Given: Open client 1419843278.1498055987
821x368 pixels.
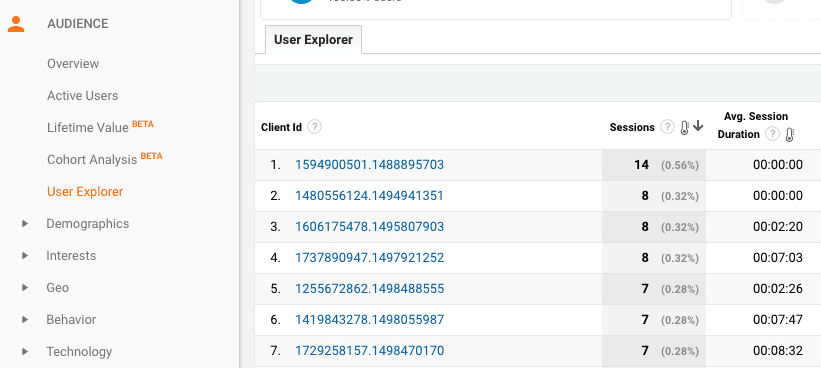Looking at the screenshot, I should [x=369, y=319].
